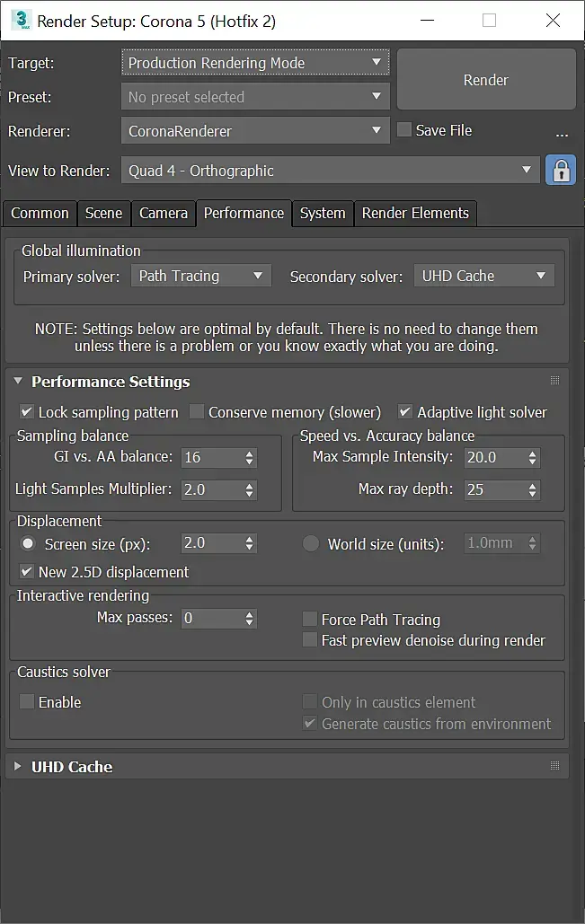This screenshot has height=924, width=585.
Task: Select World size (units) radio button
Action: (311, 543)
